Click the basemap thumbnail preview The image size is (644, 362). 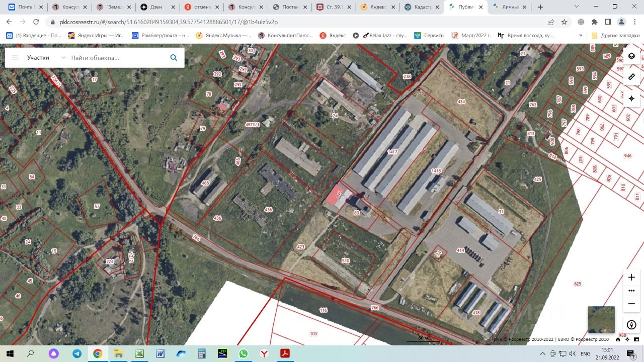[601, 320]
